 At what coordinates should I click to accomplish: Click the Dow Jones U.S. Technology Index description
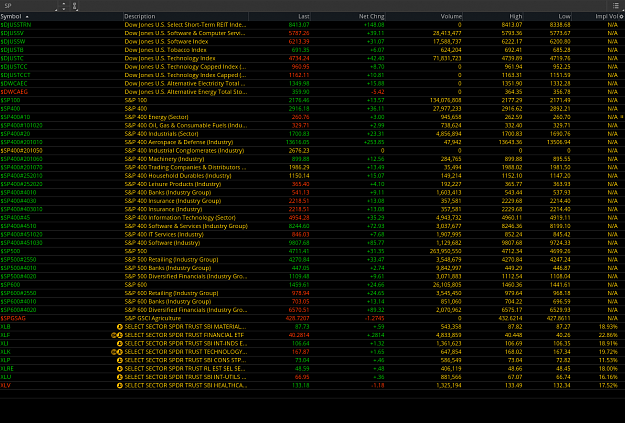tap(170, 58)
